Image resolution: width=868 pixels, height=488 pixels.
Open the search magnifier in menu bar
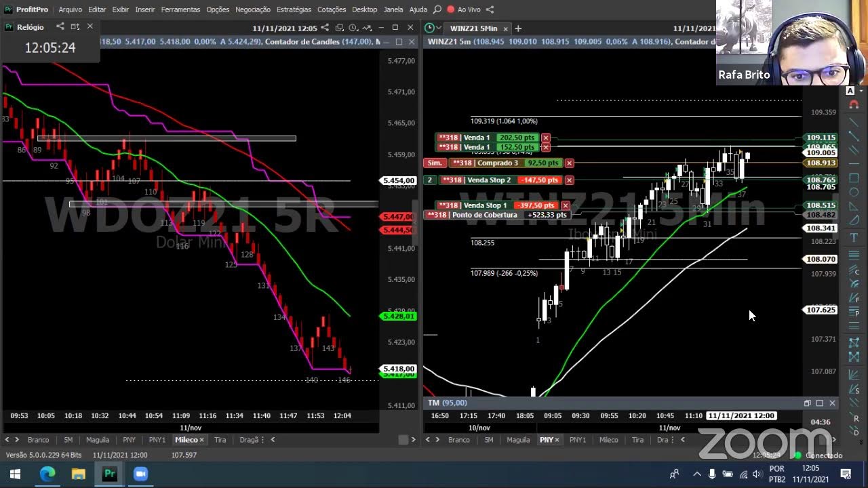(x=437, y=9)
